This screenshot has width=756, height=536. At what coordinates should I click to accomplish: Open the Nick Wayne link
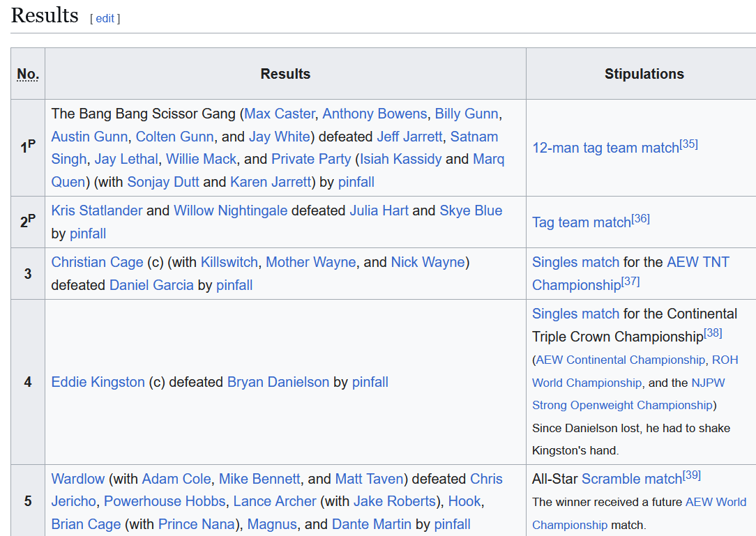428,262
